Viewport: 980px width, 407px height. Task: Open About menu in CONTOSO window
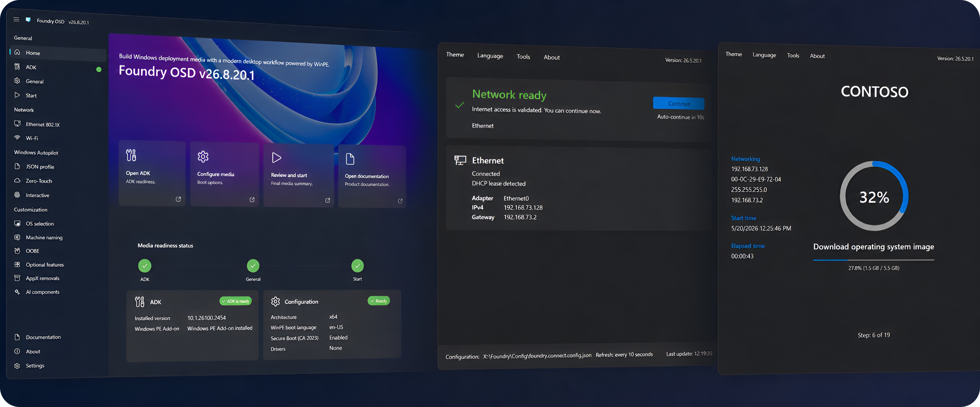click(817, 56)
